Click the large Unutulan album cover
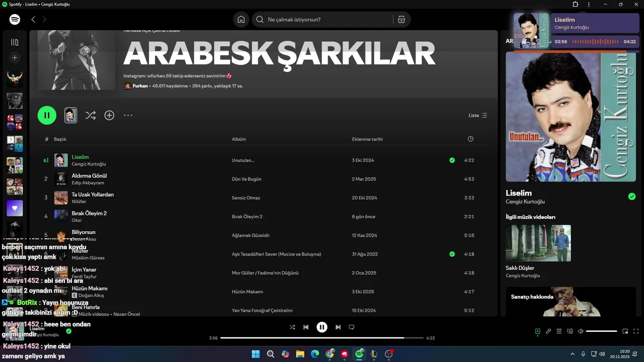 571,117
